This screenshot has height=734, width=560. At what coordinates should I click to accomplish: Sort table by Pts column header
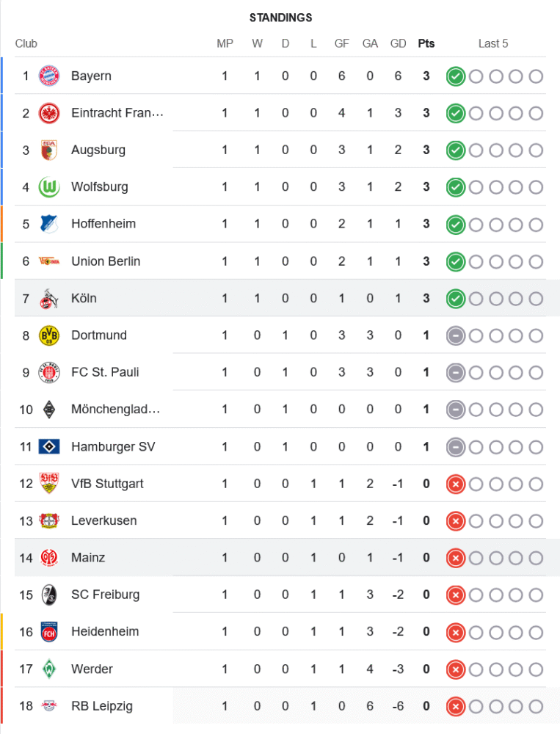[426, 43]
